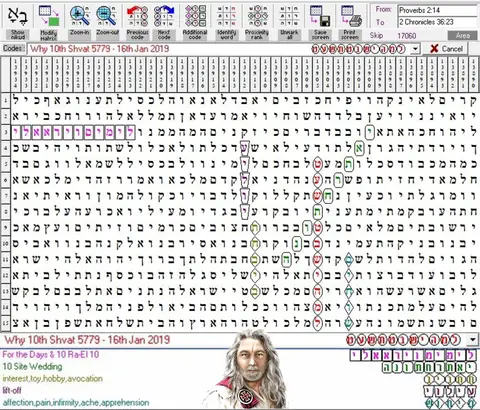Click the purple boxed Hebrew legend word
Viewport: 480px width, 410px height.
pos(413,356)
